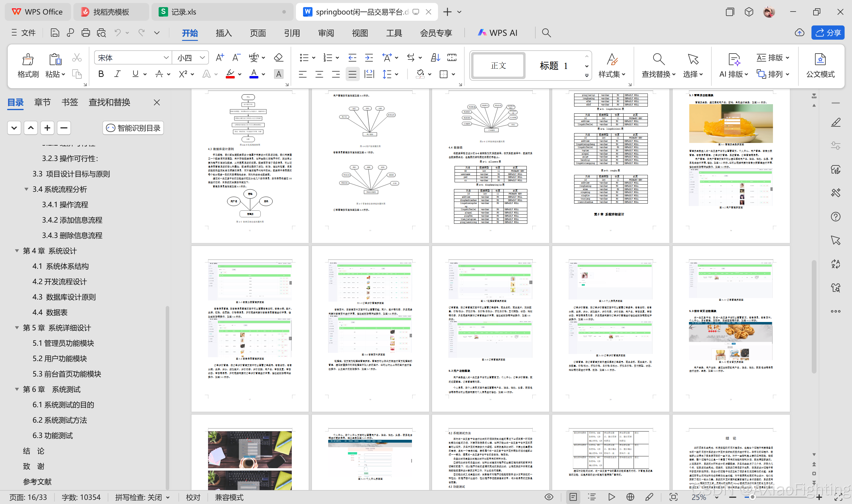Click the 智能识别目录 button

(x=133, y=128)
